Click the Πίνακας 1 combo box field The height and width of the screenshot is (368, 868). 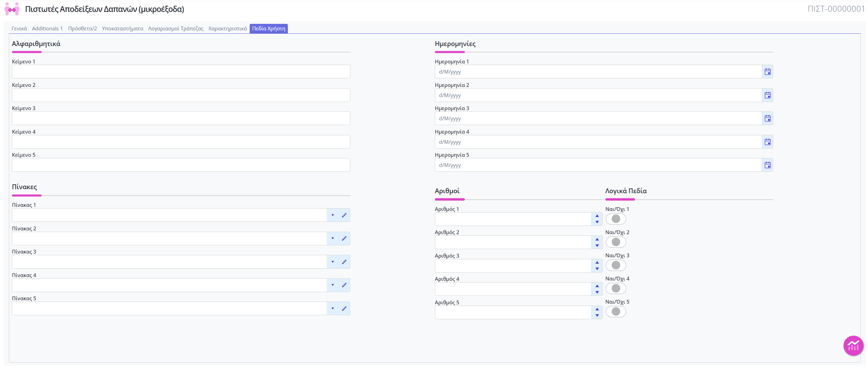coord(170,215)
